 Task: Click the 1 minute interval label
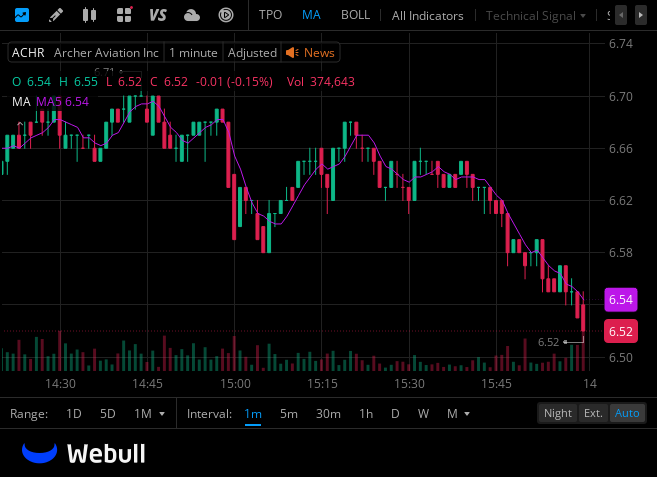click(193, 53)
